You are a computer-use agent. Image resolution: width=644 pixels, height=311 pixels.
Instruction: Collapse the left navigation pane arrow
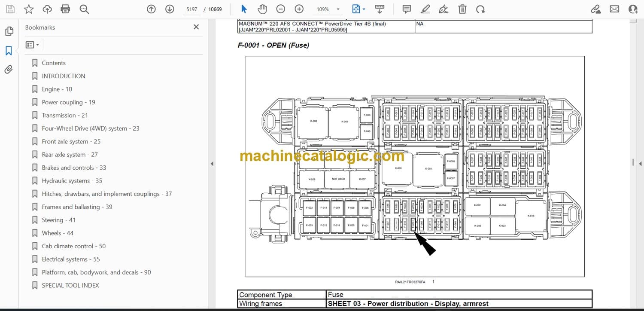(211, 164)
